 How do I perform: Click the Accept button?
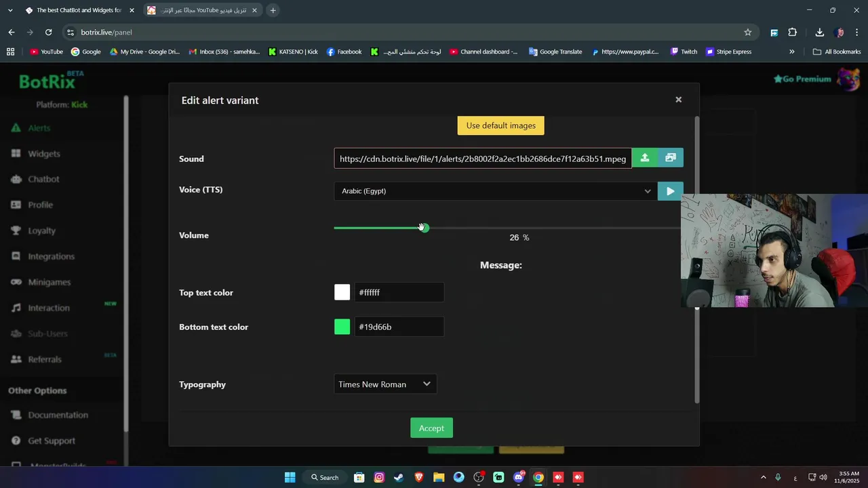[431, 428]
